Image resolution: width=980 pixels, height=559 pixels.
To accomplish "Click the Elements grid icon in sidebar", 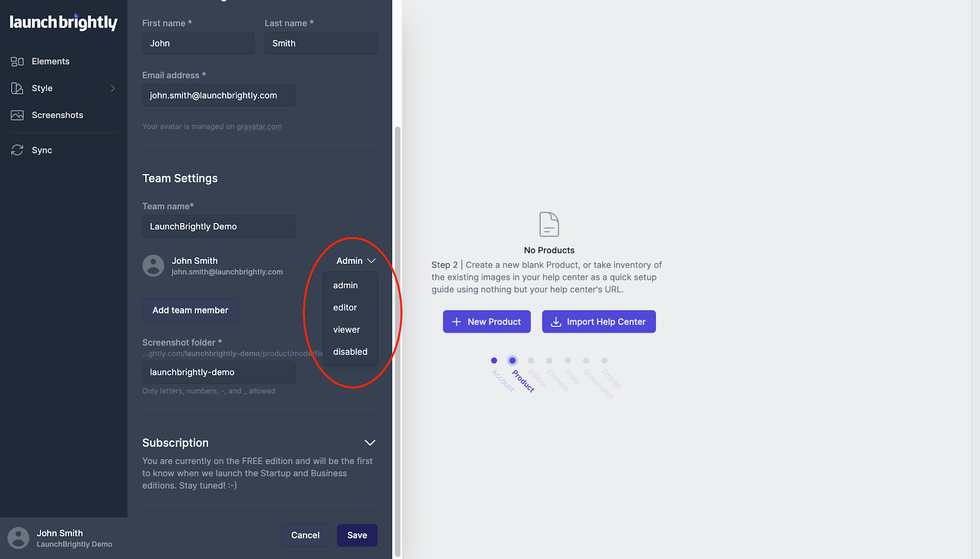I will [x=17, y=61].
